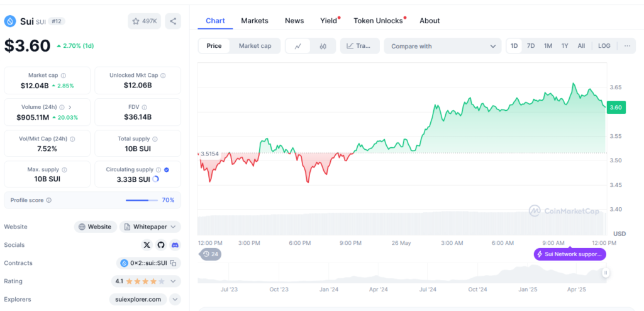Select the Price toggle
Image resolution: width=644 pixels, height=311 pixels.
click(x=214, y=46)
